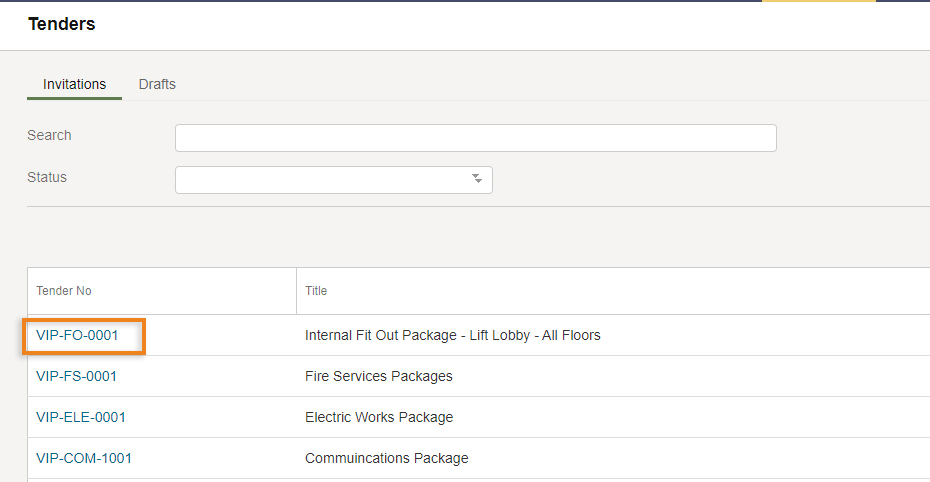Open tender VIP-FO-0001
This screenshot has width=930, height=482.
click(77, 336)
